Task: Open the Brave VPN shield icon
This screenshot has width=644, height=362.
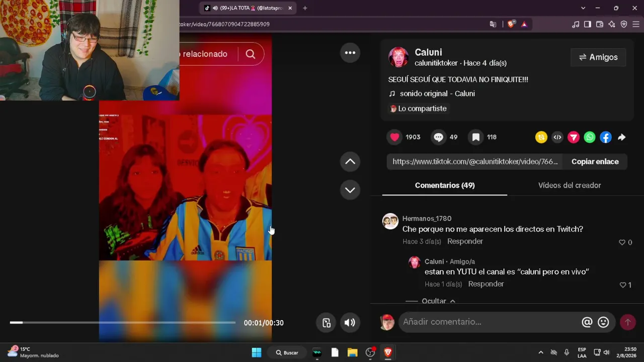Action: click(624, 24)
